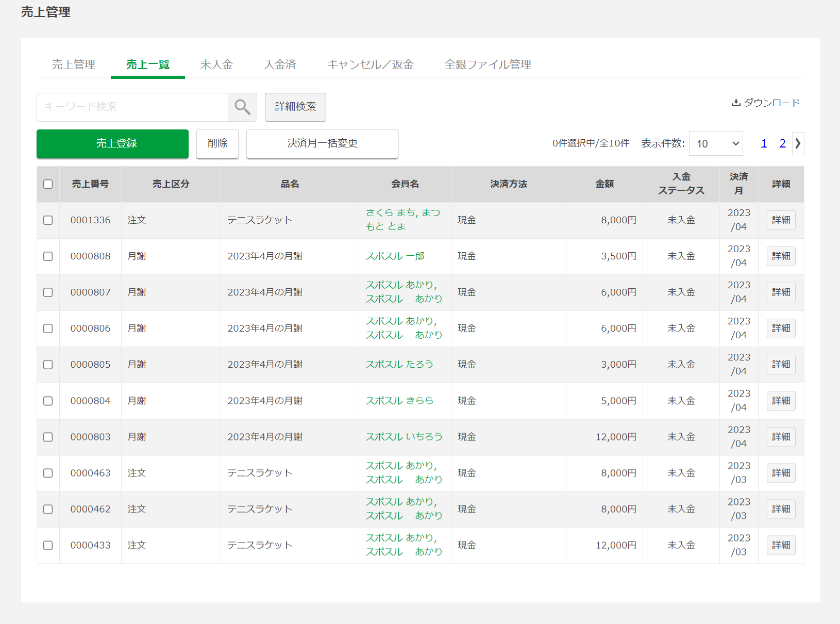Check the box for sale 0000806
The width and height of the screenshot is (840, 624).
tap(48, 329)
